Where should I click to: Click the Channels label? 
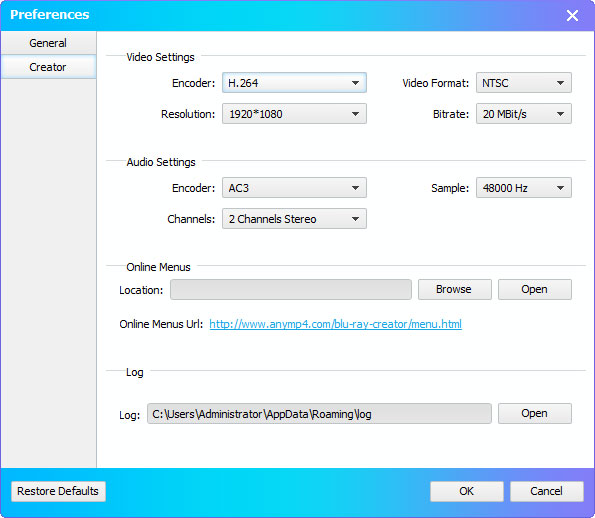(191, 219)
